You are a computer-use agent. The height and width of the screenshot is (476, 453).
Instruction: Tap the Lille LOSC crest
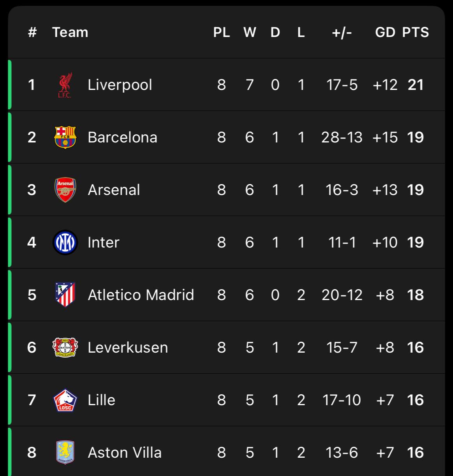65,400
